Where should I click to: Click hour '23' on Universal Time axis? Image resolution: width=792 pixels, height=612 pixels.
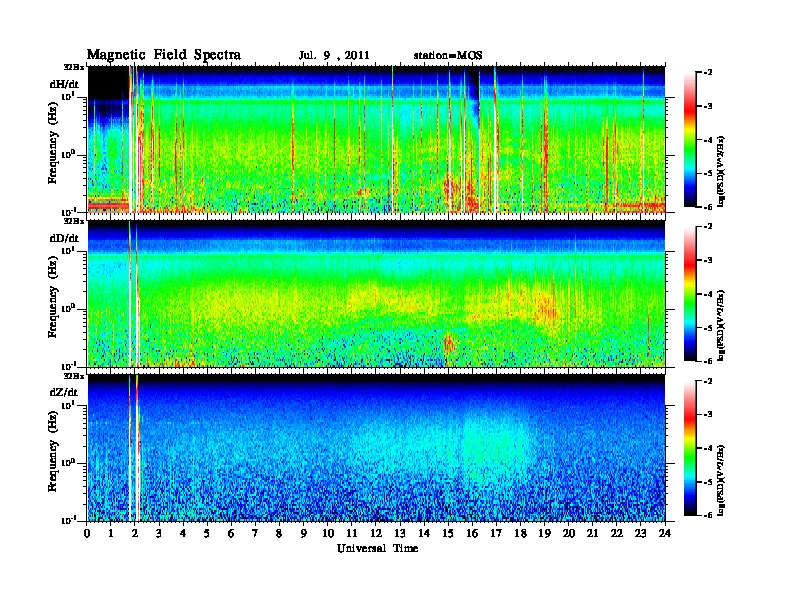click(x=641, y=534)
